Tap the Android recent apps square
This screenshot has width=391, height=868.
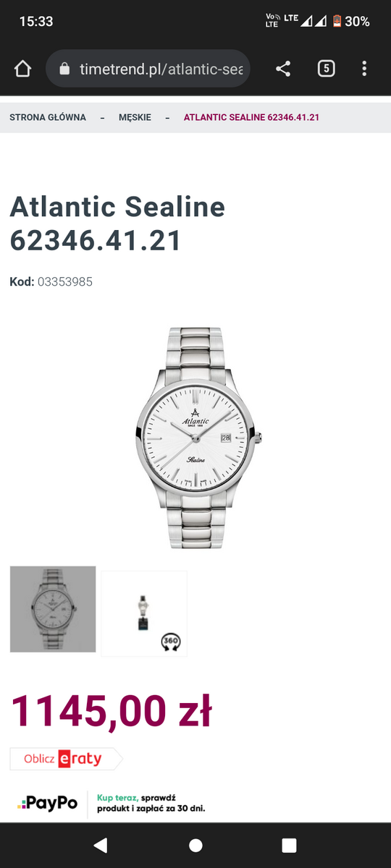coord(289,845)
